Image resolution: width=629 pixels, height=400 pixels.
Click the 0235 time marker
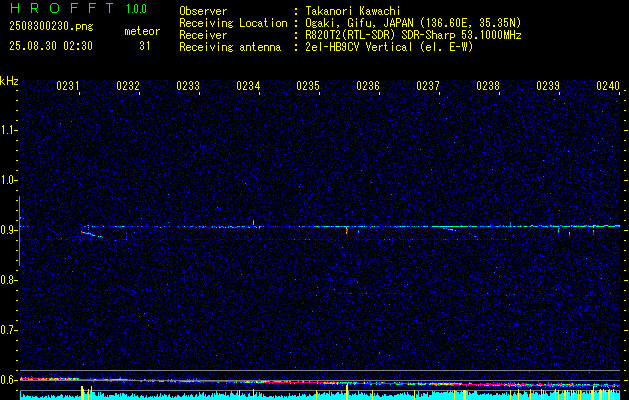[x=308, y=86]
